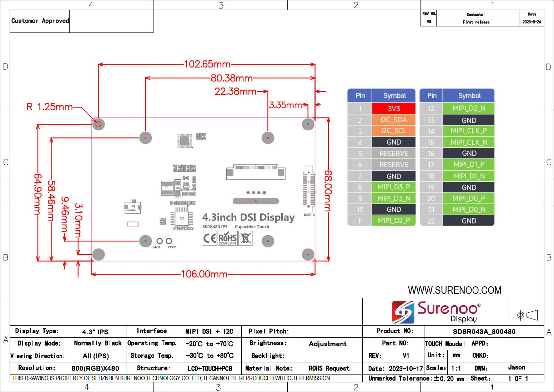Click the CE certification mark
The image size is (554, 392).
pos(210,238)
